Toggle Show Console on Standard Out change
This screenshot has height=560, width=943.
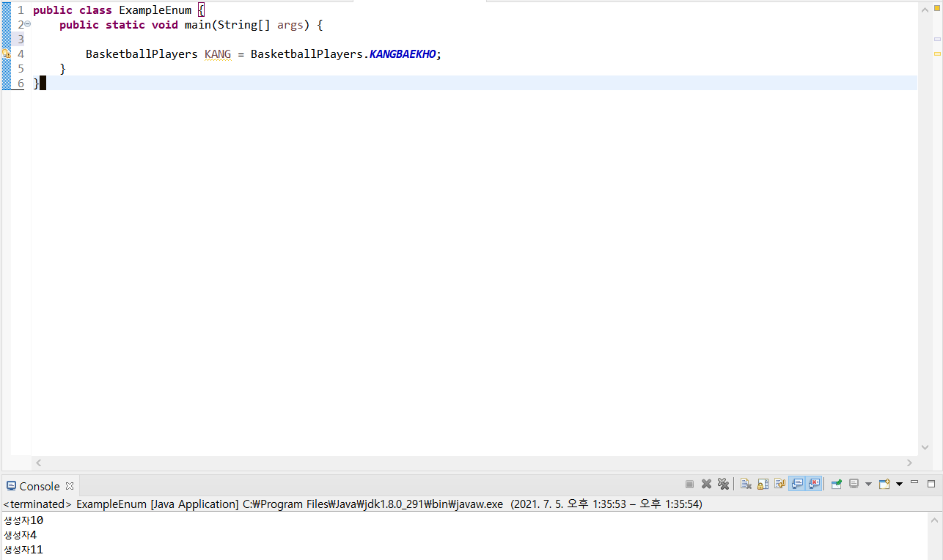(x=797, y=484)
